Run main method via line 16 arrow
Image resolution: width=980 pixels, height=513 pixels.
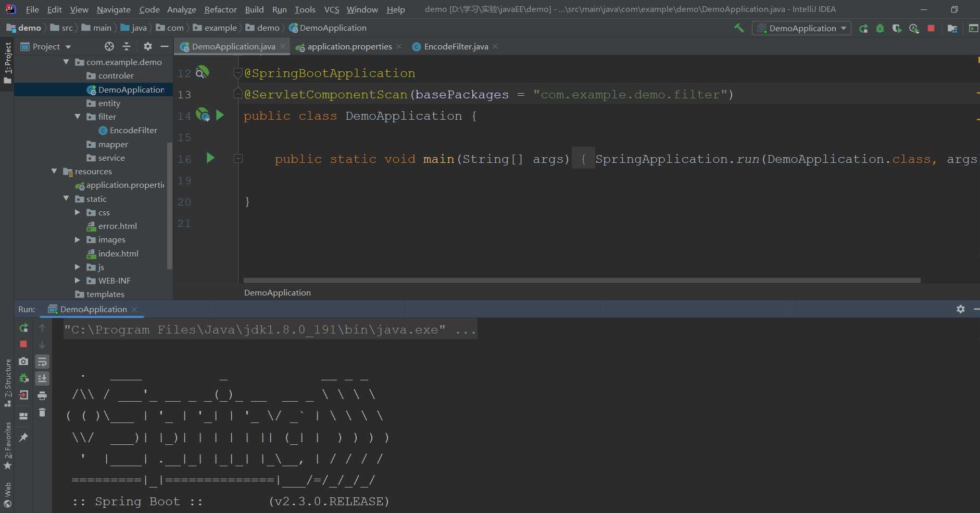210,158
